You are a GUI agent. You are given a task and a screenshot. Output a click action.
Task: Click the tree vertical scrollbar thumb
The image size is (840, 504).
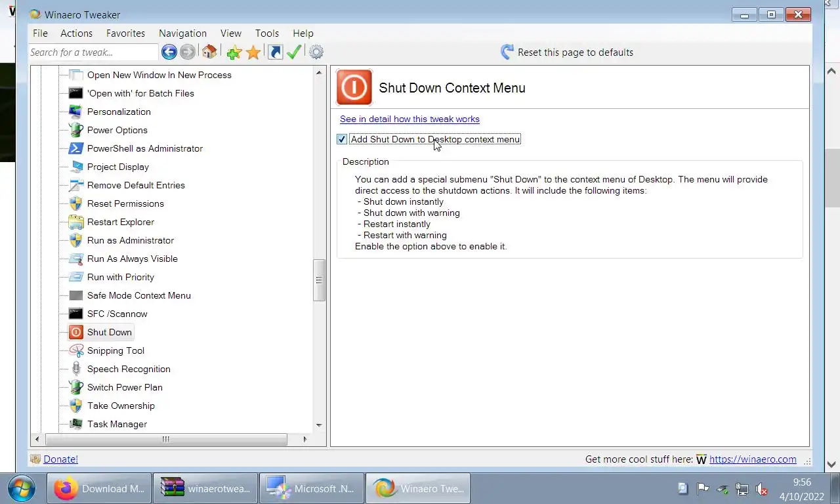click(319, 280)
